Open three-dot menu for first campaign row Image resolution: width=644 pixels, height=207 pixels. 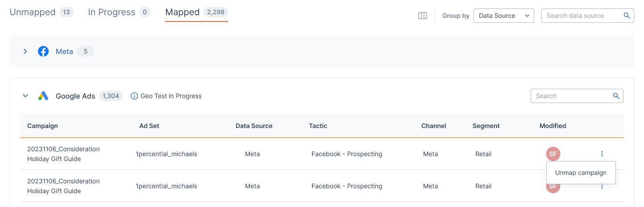[602, 154]
